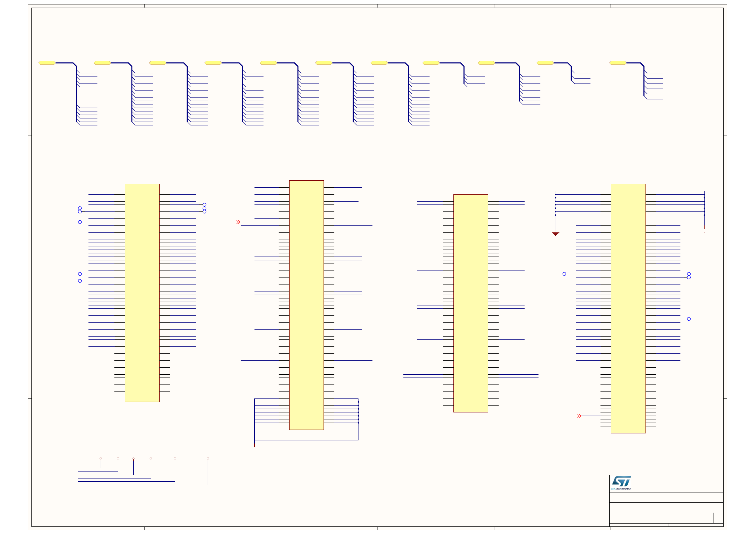756x535 pixels.
Task: Click the lowest test point circle right of rightmost connector
Action: pos(689,319)
